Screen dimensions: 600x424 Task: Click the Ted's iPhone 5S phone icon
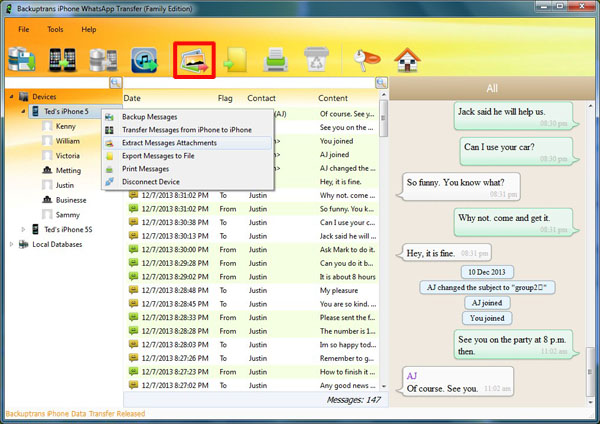click(35, 229)
